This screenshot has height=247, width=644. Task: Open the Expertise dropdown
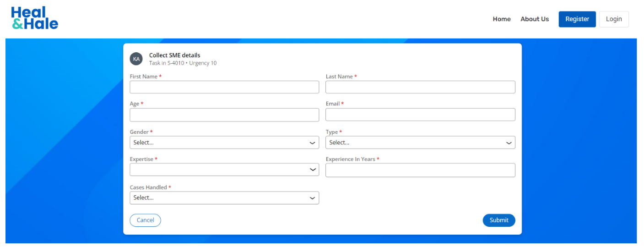224,170
